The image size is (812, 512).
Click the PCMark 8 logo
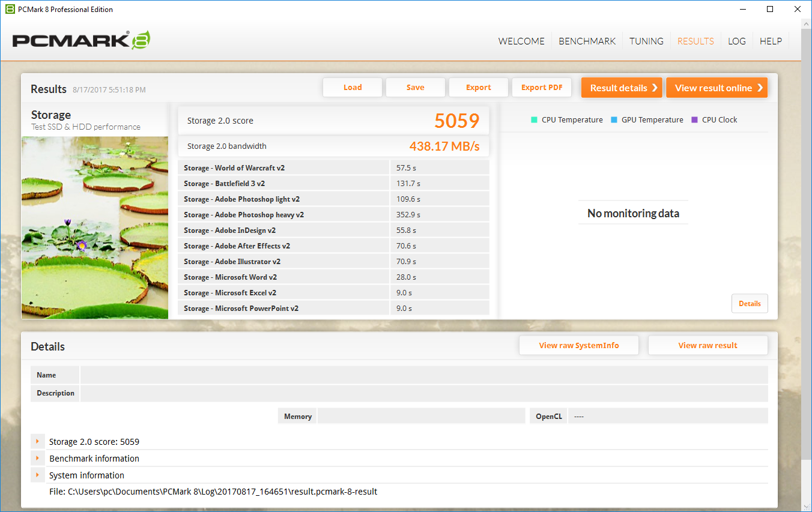pos(81,40)
